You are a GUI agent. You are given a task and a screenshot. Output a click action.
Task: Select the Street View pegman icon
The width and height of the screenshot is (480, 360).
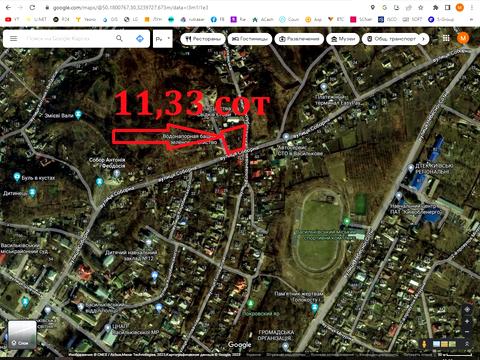pos(424,344)
